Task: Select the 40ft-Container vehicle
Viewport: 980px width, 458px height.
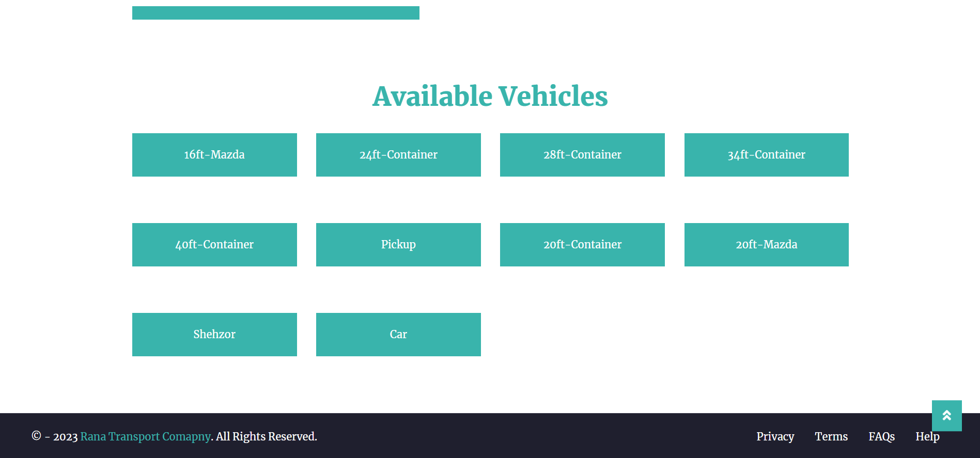Action: pyautogui.click(x=214, y=245)
